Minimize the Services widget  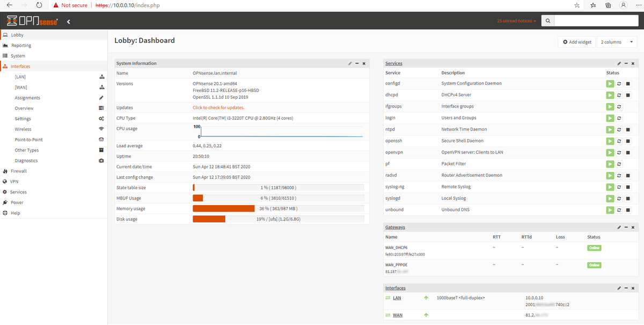[626, 63]
